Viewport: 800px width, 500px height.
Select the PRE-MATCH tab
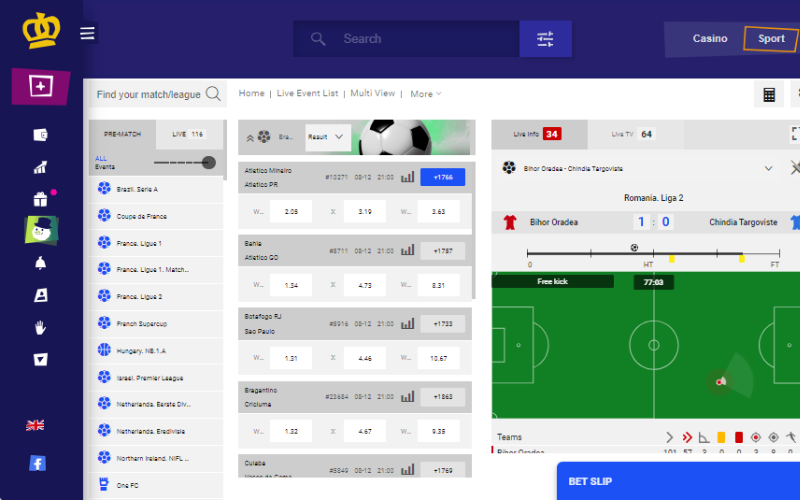click(x=122, y=134)
